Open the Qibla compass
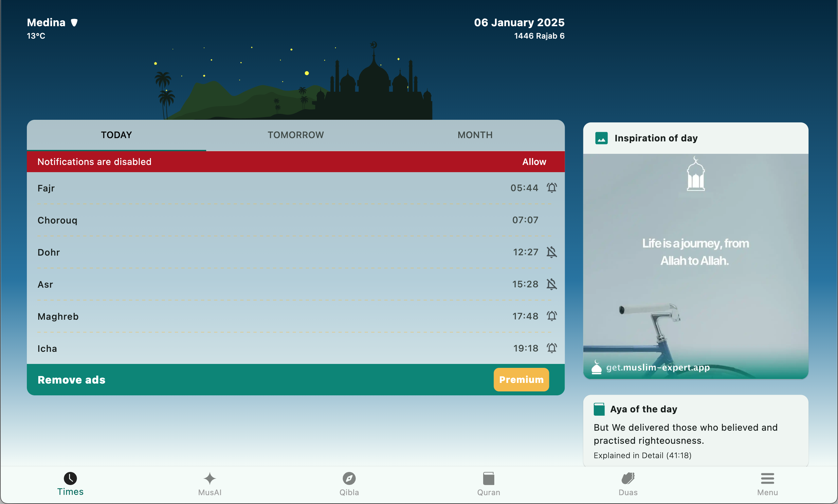The height and width of the screenshot is (504, 838). pos(349,484)
